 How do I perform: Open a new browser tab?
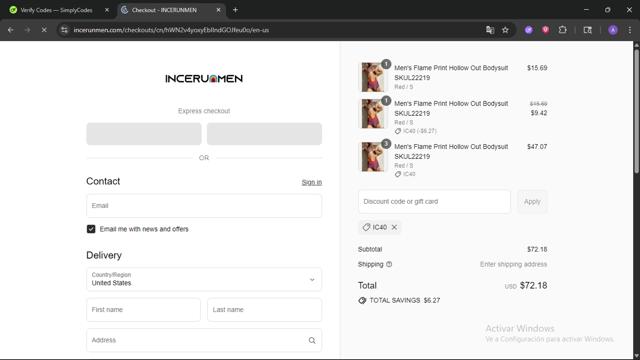(x=235, y=10)
